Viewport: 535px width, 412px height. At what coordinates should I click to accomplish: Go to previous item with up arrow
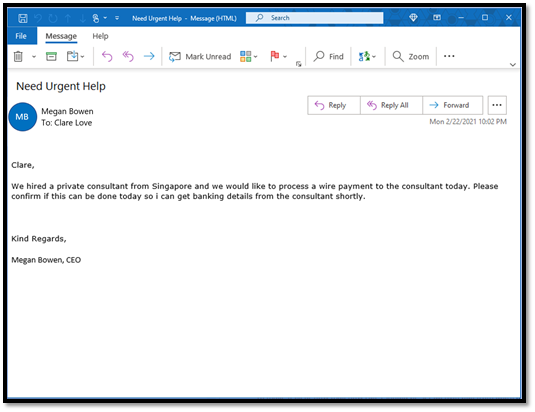coord(68,18)
